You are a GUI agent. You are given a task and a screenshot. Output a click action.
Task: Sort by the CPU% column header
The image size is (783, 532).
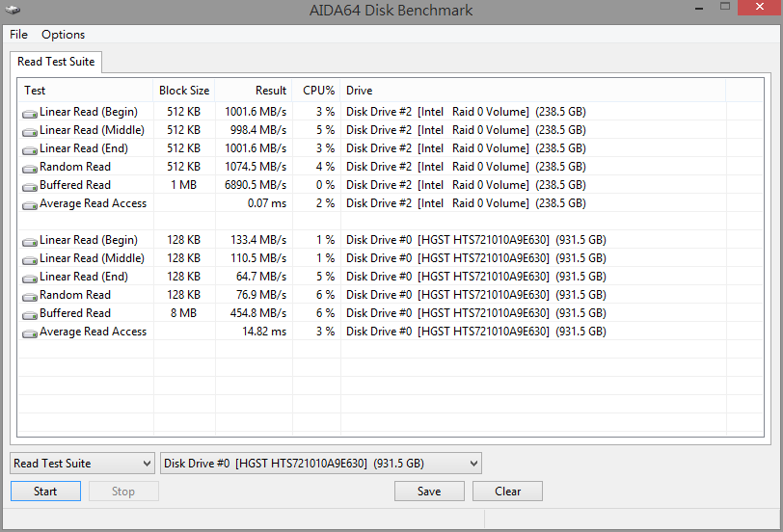pos(316,91)
